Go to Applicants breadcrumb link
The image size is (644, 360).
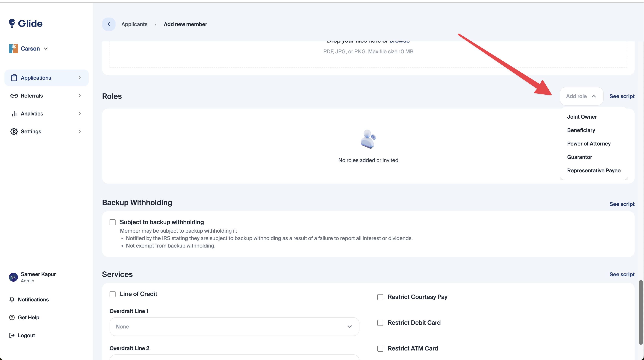[x=134, y=24]
